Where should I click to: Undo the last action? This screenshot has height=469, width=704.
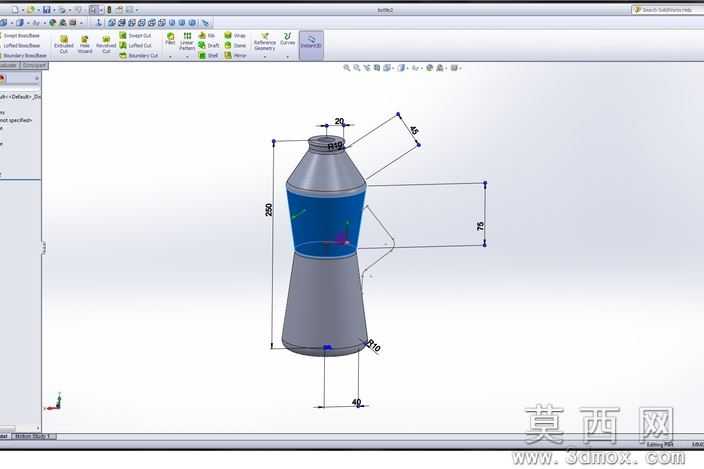(78, 10)
